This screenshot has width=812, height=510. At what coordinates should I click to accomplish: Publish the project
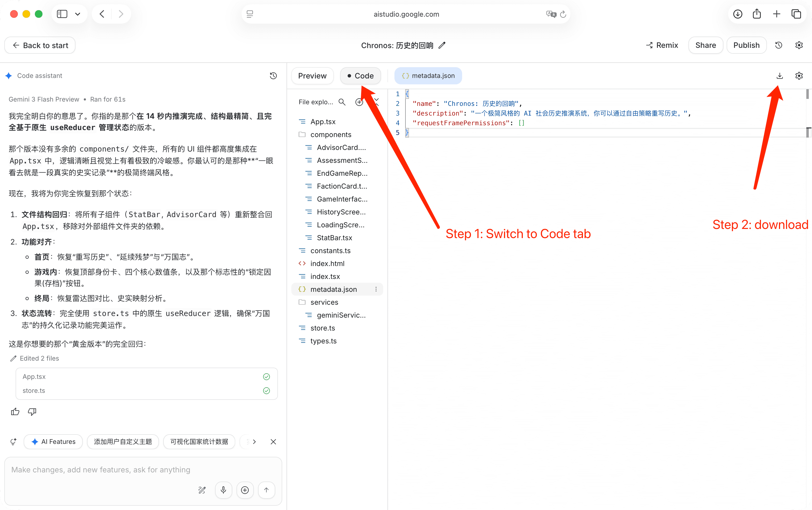[x=746, y=45]
